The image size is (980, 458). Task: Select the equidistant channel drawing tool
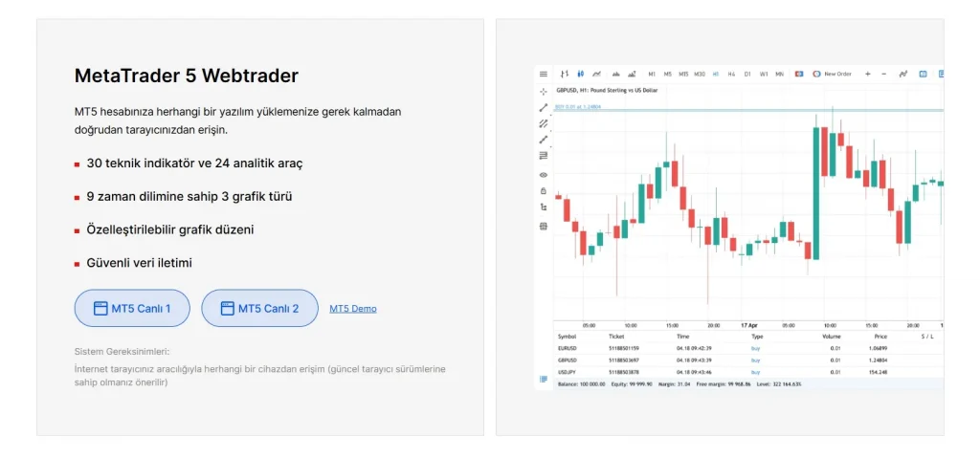tap(544, 123)
